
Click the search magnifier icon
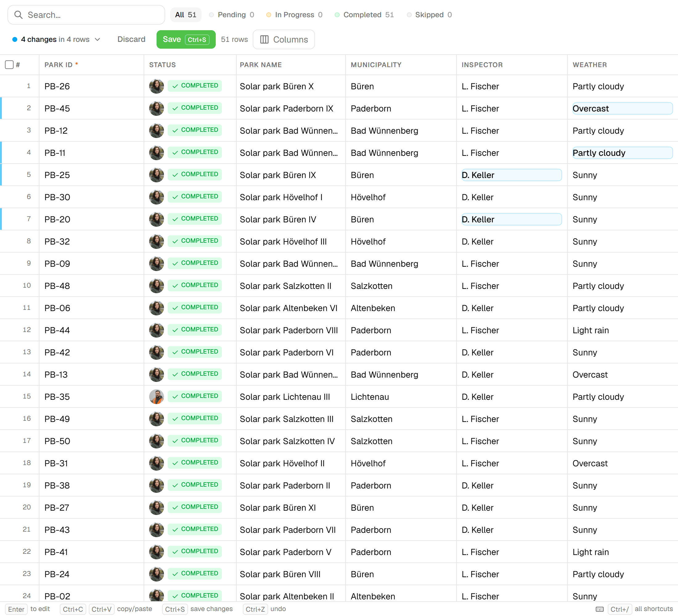pos(18,15)
